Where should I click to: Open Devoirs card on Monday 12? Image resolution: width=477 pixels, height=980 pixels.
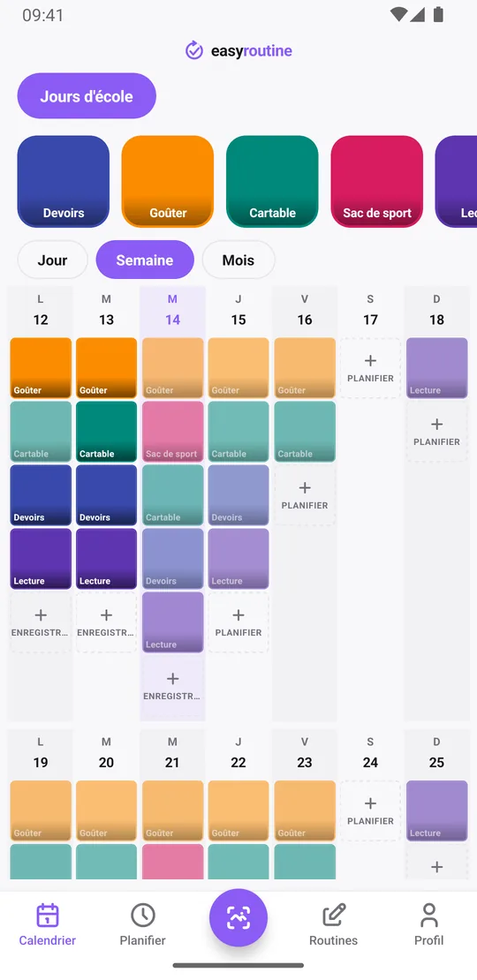(x=41, y=495)
